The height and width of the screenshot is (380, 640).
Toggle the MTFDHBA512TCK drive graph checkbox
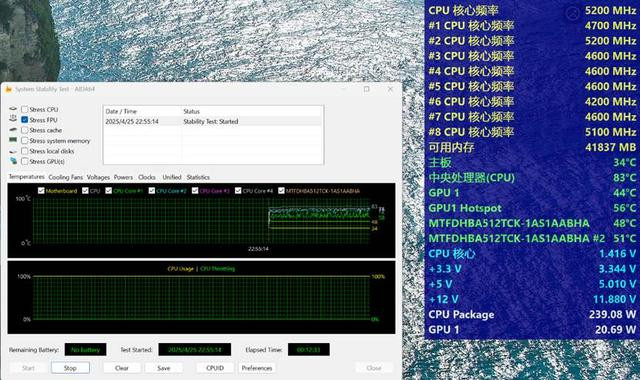281,191
